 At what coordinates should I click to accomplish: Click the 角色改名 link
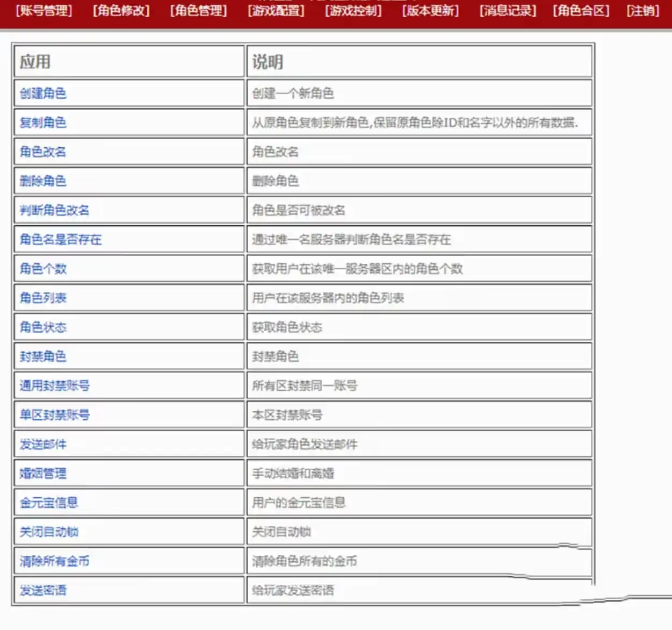pyautogui.click(x=43, y=152)
